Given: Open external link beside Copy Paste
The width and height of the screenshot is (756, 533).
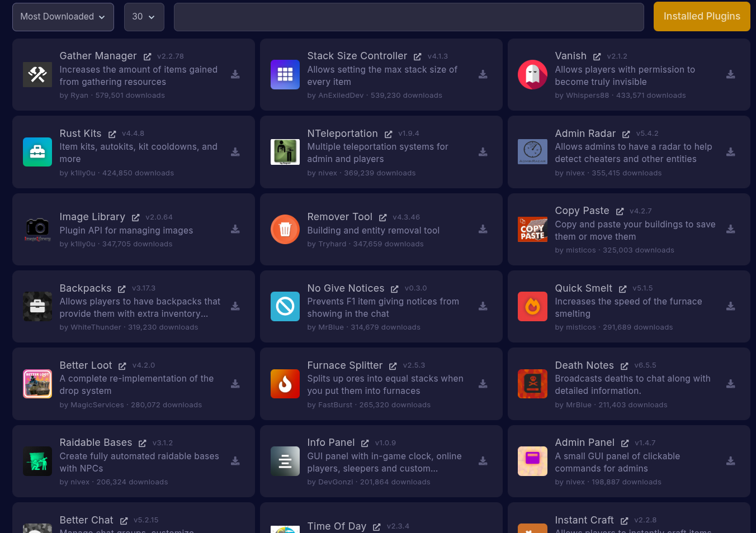Looking at the screenshot, I should (x=620, y=211).
